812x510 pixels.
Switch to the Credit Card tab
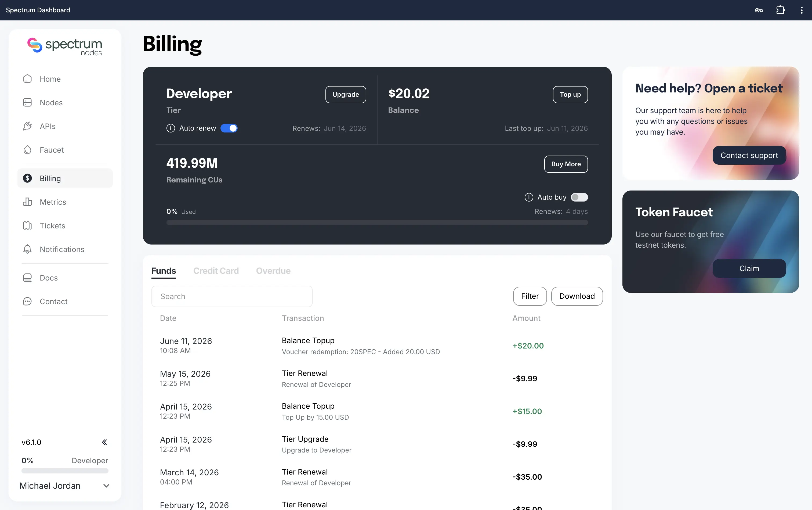click(216, 271)
